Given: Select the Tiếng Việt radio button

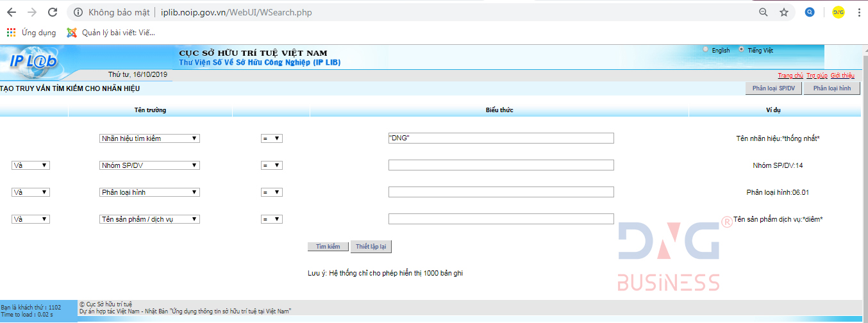Looking at the screenshot, I should point(742,50).
